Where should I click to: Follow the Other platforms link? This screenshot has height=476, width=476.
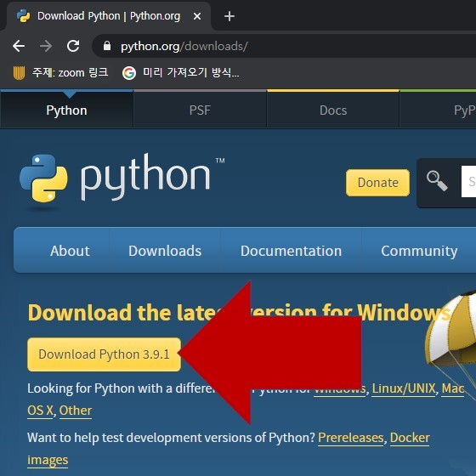76,411
